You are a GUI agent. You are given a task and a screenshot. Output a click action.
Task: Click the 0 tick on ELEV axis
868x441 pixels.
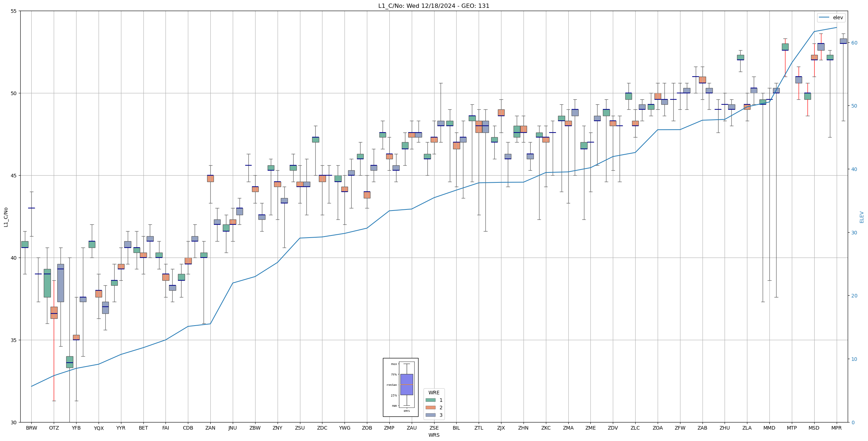(x=852, y=422)
